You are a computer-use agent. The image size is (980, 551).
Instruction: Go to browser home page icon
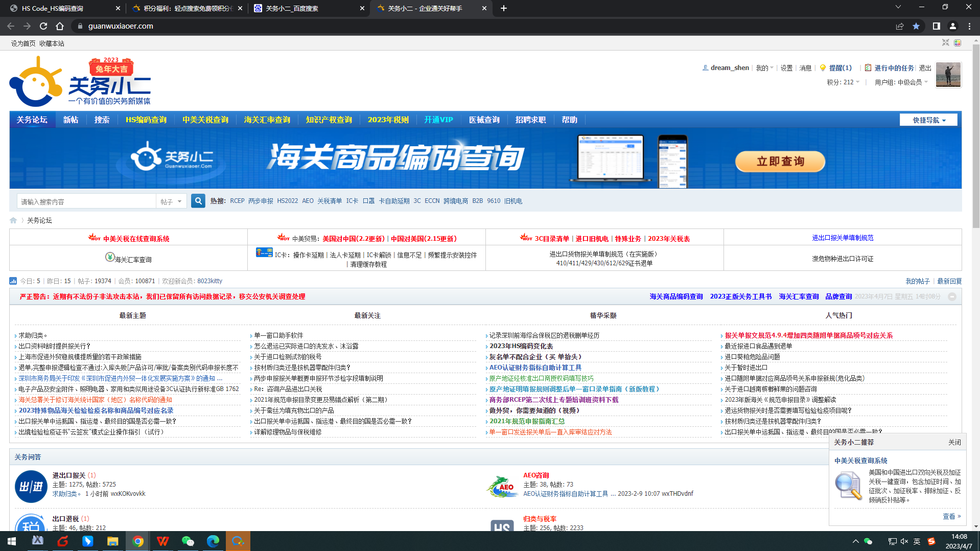(x=60, y=26)
